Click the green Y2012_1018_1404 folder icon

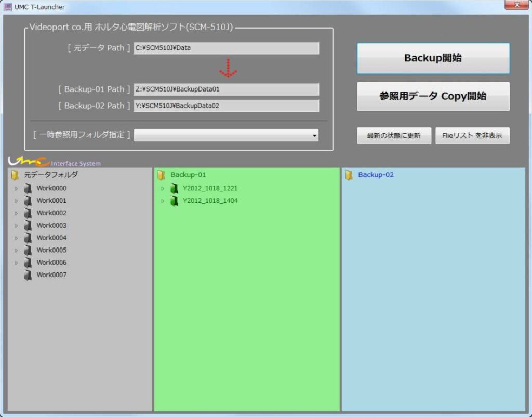tap(175, 201)
